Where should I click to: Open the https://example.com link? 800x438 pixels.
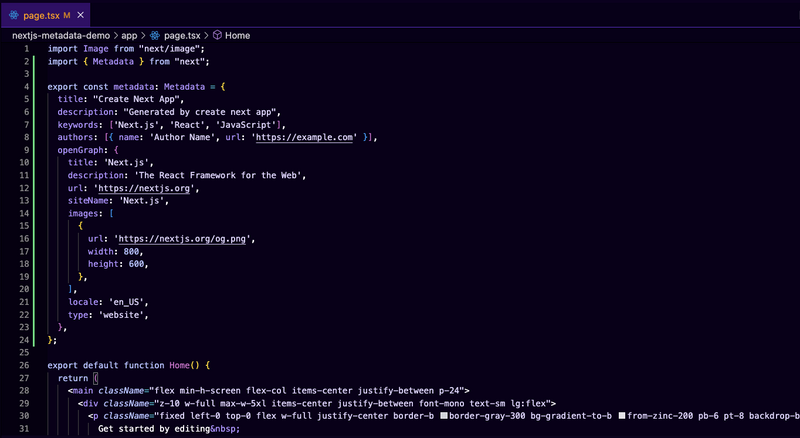304,137
